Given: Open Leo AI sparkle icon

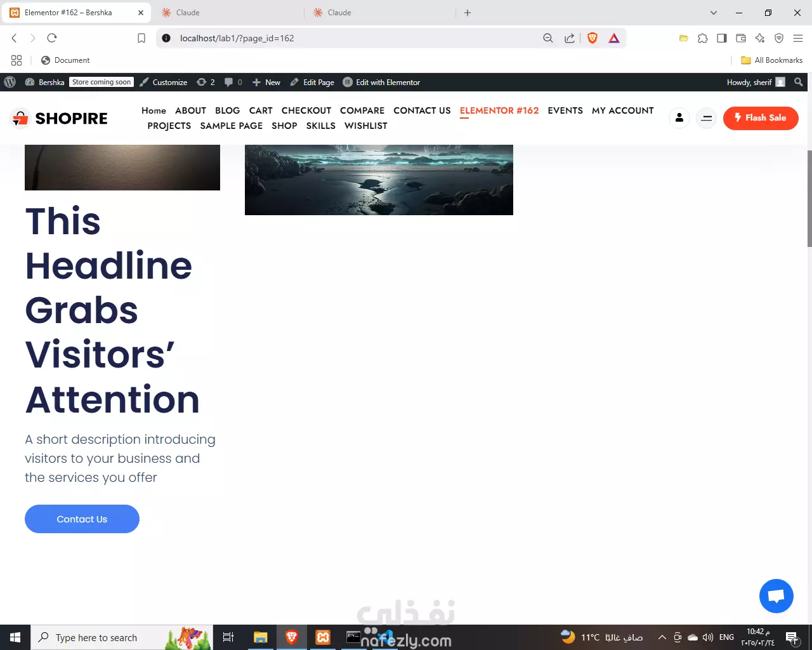Looking at the screenshot, I should [x=760, y=38].
